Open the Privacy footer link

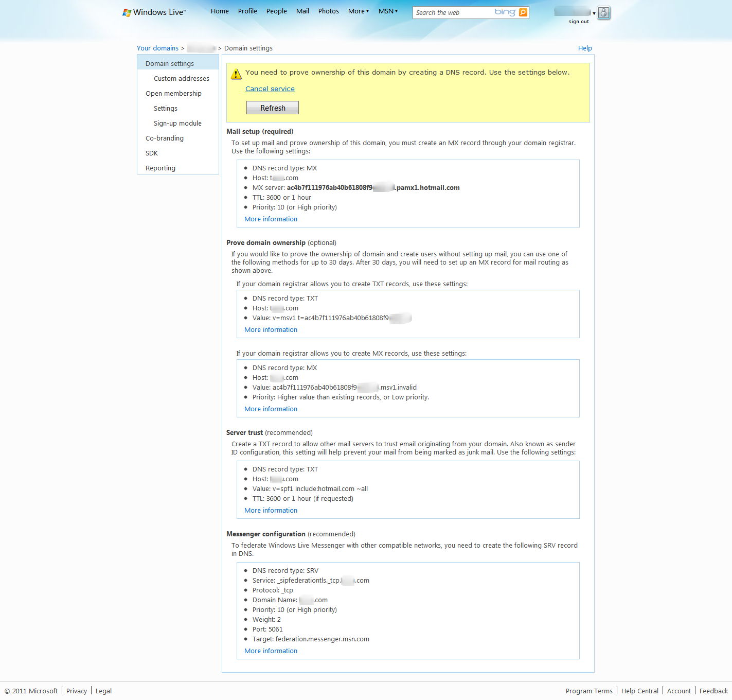coord(77,691)
